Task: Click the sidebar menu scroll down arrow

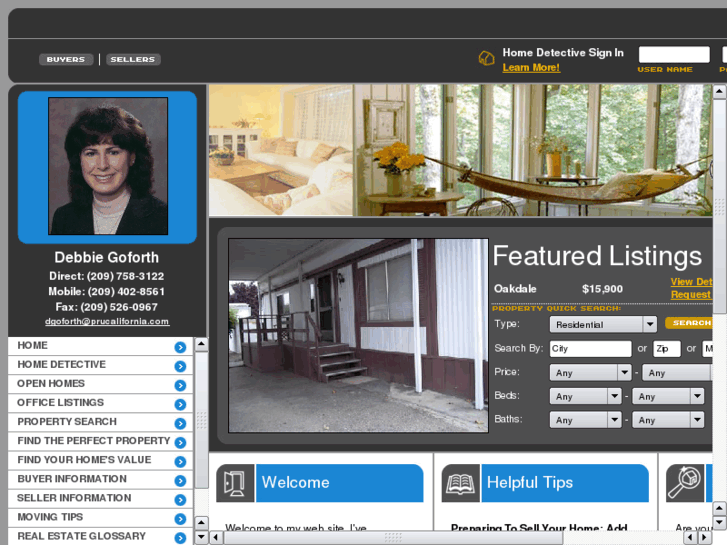Action: (201, 537)
